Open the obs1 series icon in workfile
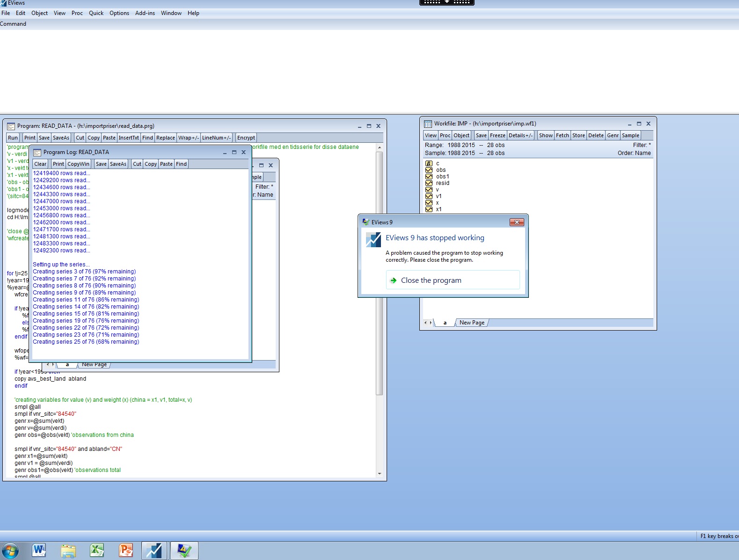The height and width of the screenshot is (560, 739). coord(429,177)
